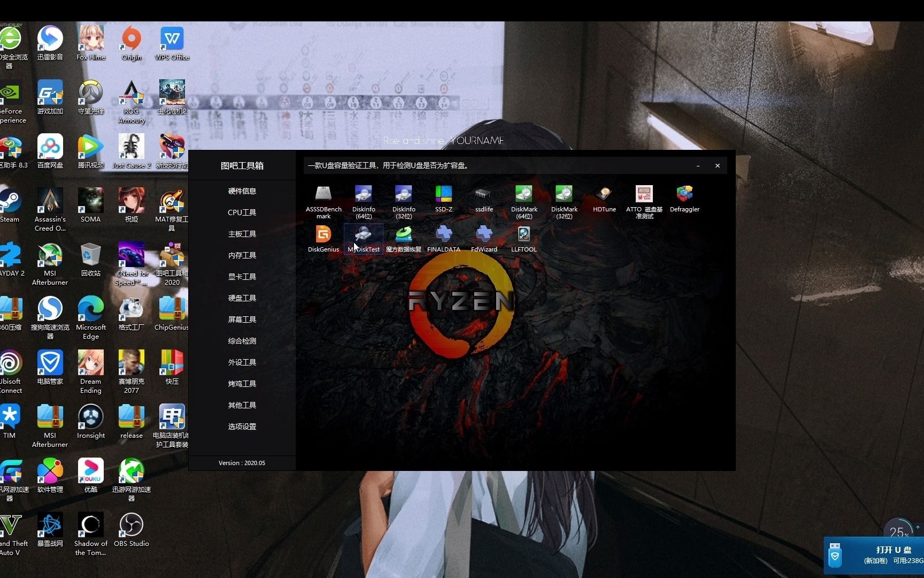Screen dimensions: 924x578
Task: Open Fox Hime desktop shortcut
Action: click(91, 44)
